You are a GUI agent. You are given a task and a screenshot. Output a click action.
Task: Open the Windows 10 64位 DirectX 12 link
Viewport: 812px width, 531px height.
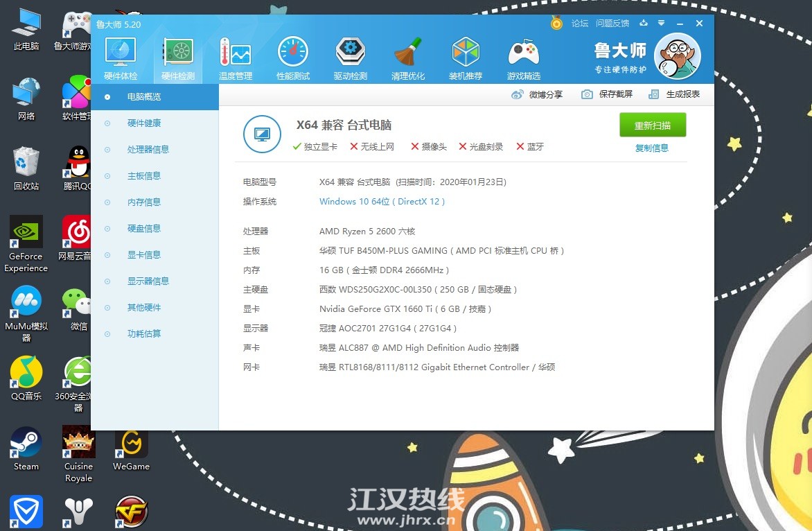(x=382, y=202)
